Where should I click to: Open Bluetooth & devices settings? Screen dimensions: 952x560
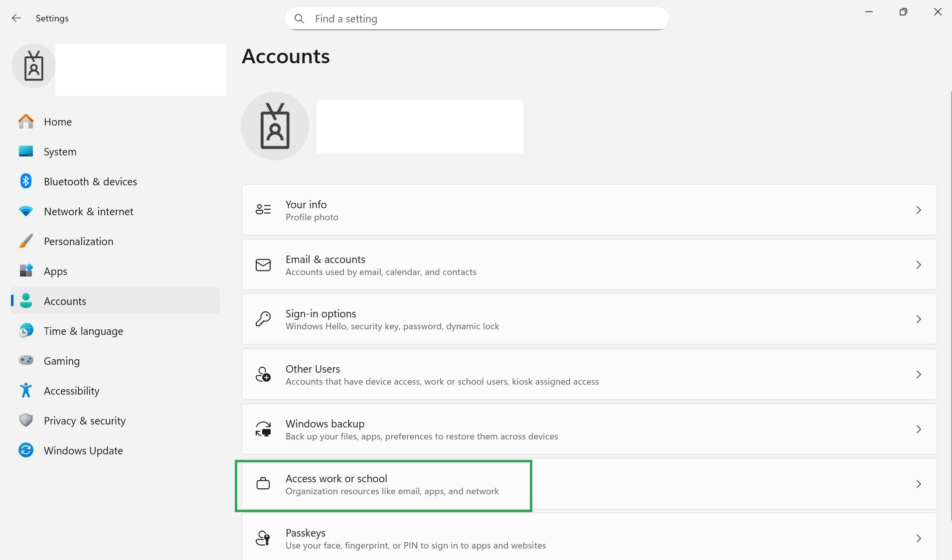pyautogui.click(x=115, y=181)
